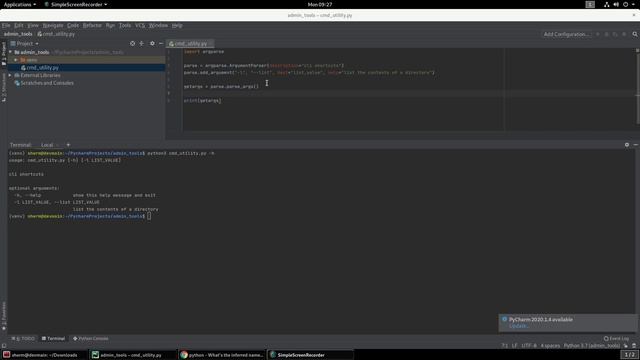Click the Stop icon in the run toolbar
The height and width of the screenshot is (360, 640).
click(x=624, y=34)
